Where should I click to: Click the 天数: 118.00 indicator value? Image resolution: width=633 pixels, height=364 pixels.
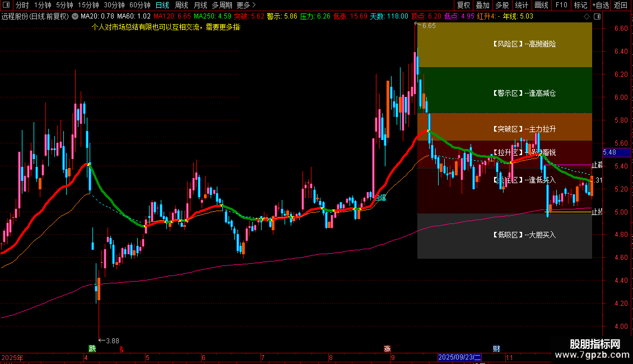(x=389, y=17)
